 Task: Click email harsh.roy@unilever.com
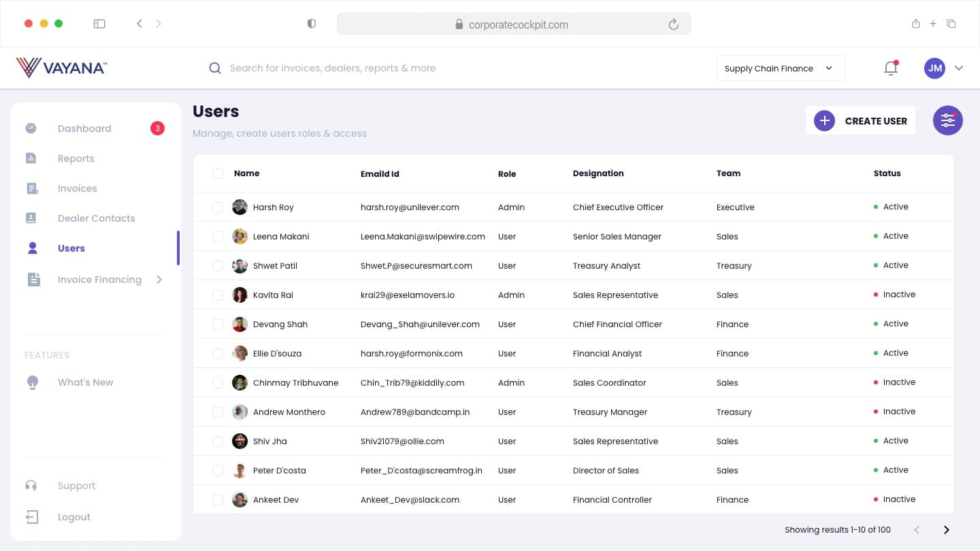point(410,207)
